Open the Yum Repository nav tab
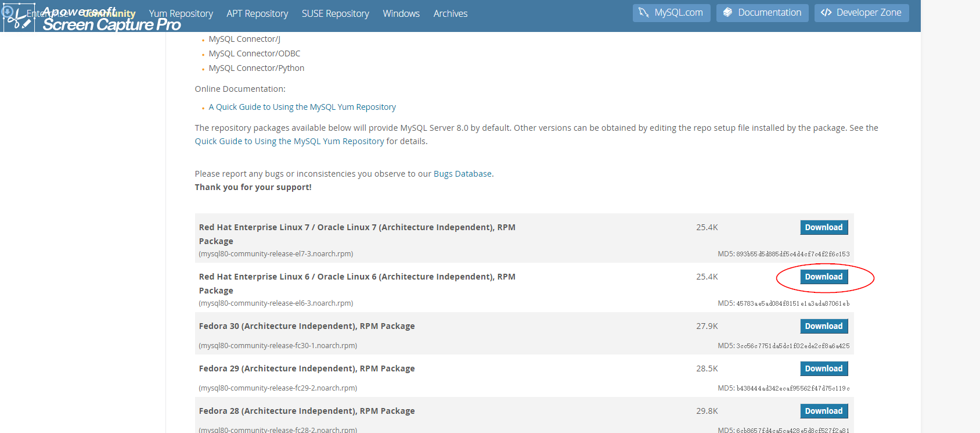Viewport: 980px width, 433px height. [x=181, y=13]
